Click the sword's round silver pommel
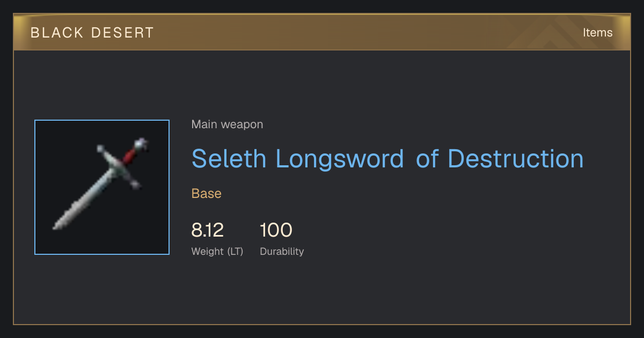The height and width of the screenshot is (338, 644). (141, 143)
